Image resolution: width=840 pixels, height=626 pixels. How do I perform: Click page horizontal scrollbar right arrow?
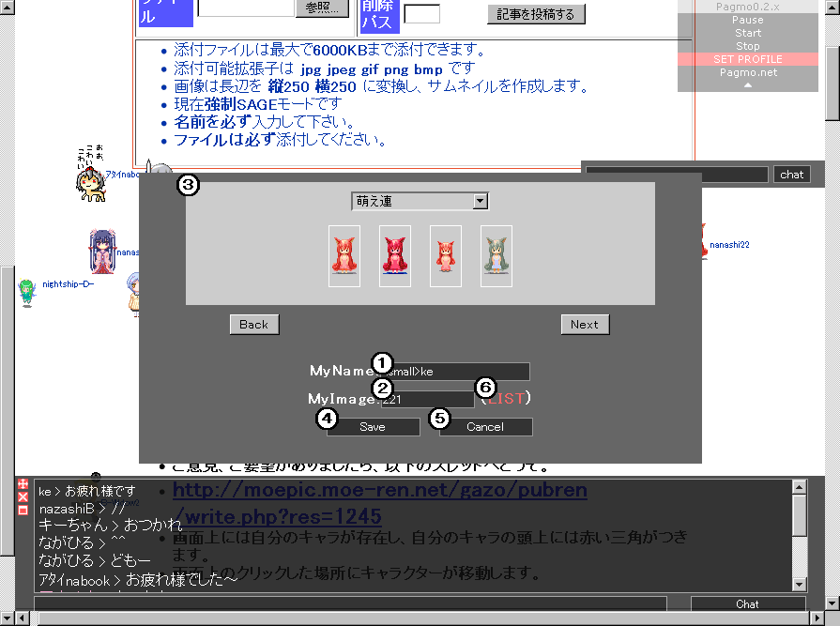(x=818, y=618)
